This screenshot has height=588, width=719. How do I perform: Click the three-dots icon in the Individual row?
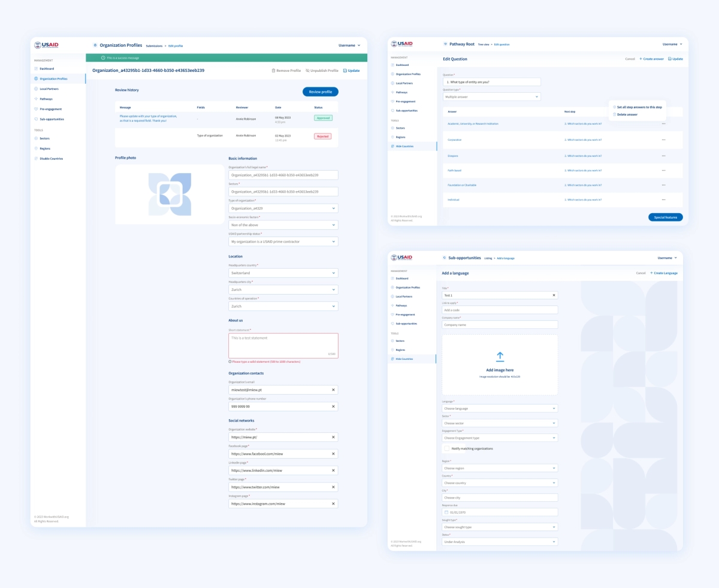663,199
